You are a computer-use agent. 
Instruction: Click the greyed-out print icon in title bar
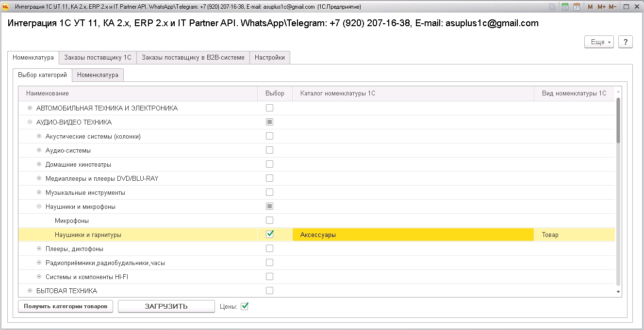pyautogui.click(x=552, y=7)
